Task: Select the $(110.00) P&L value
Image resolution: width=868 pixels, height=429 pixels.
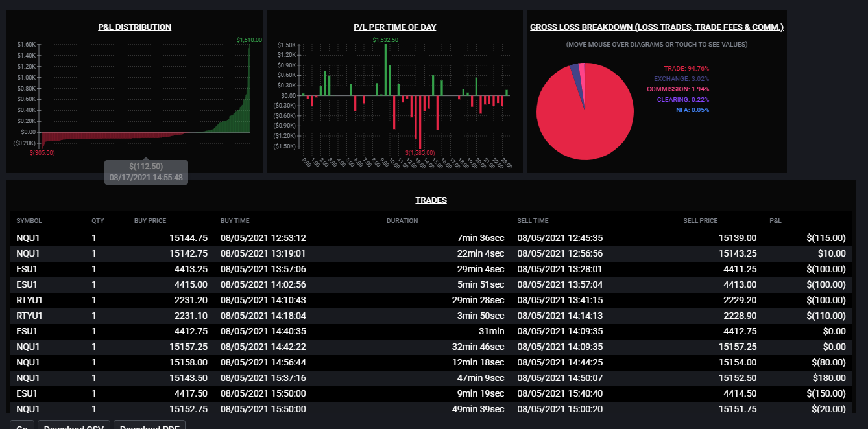Action: 825,316
